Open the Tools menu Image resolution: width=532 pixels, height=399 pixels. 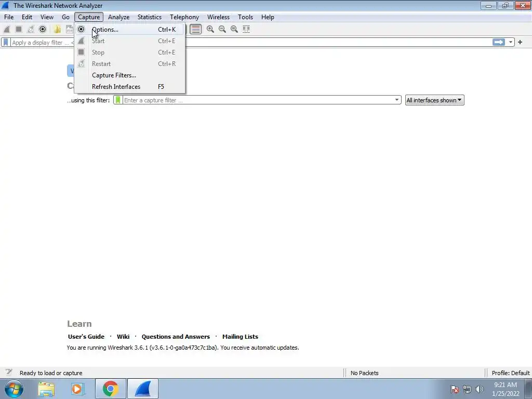tap(245, 17)
